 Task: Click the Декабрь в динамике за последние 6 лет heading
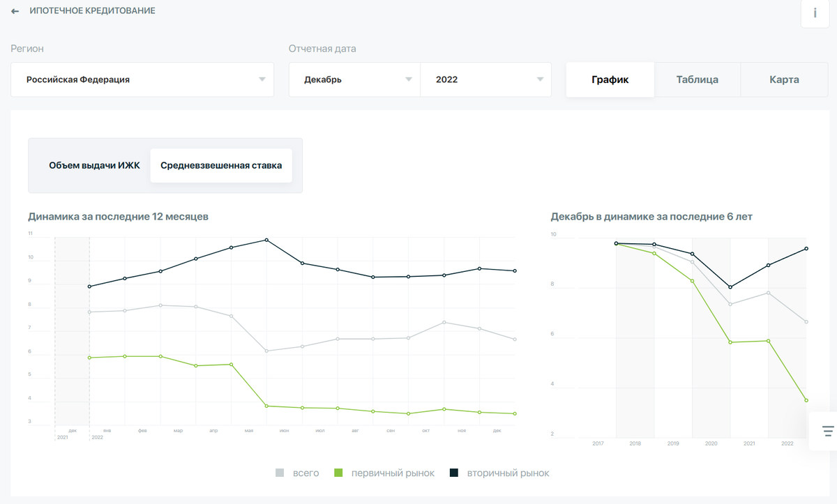point(651,217)
